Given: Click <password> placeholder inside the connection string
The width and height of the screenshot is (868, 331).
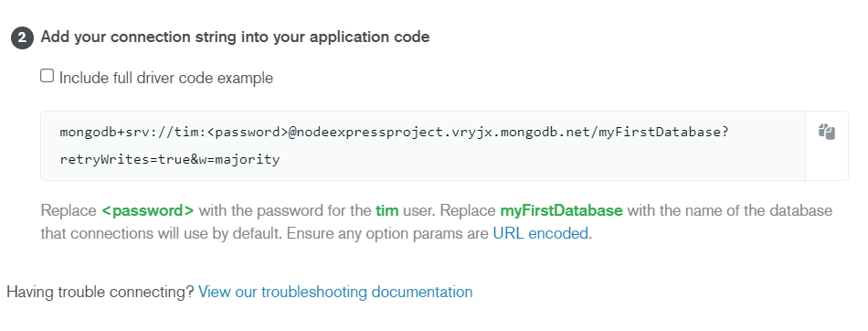Looking at the screenshot, I should click(248, 132).
